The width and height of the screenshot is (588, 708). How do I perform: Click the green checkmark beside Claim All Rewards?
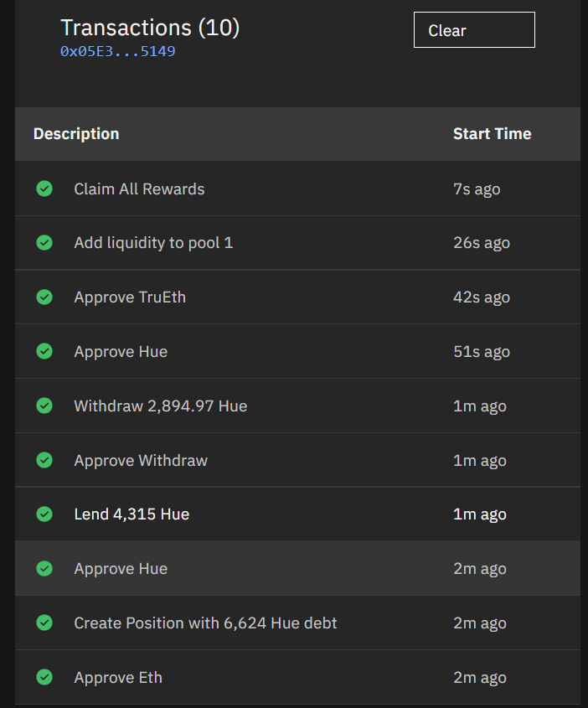pos(44,189)
